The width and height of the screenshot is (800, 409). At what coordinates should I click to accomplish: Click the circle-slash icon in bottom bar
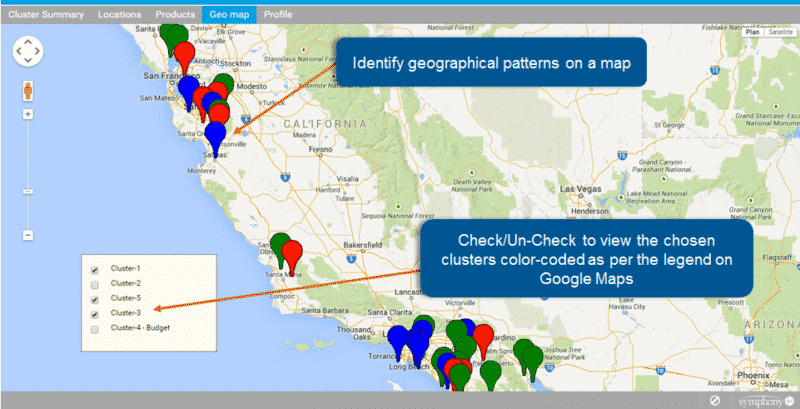tap(716, 400)
